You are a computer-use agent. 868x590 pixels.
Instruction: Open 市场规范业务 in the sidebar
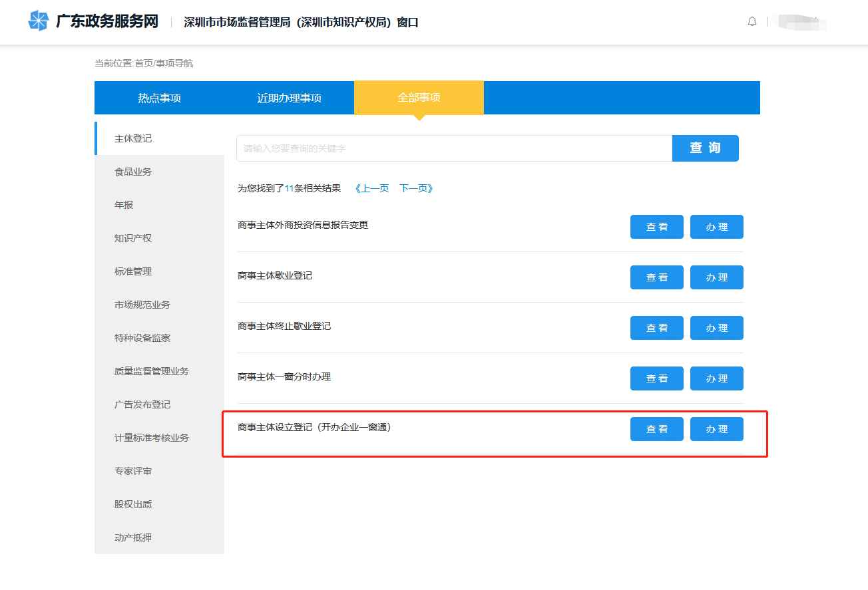tap(160, 305)
